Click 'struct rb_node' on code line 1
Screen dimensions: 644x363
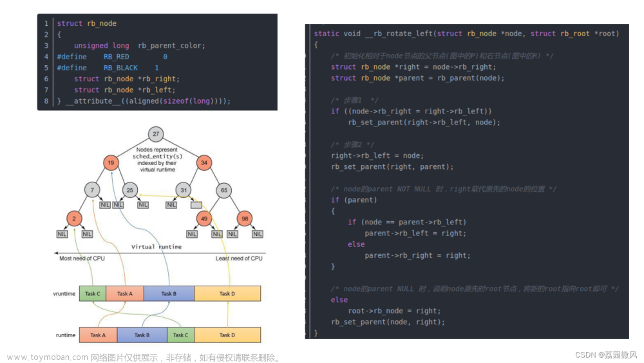(x=87, y=23)
